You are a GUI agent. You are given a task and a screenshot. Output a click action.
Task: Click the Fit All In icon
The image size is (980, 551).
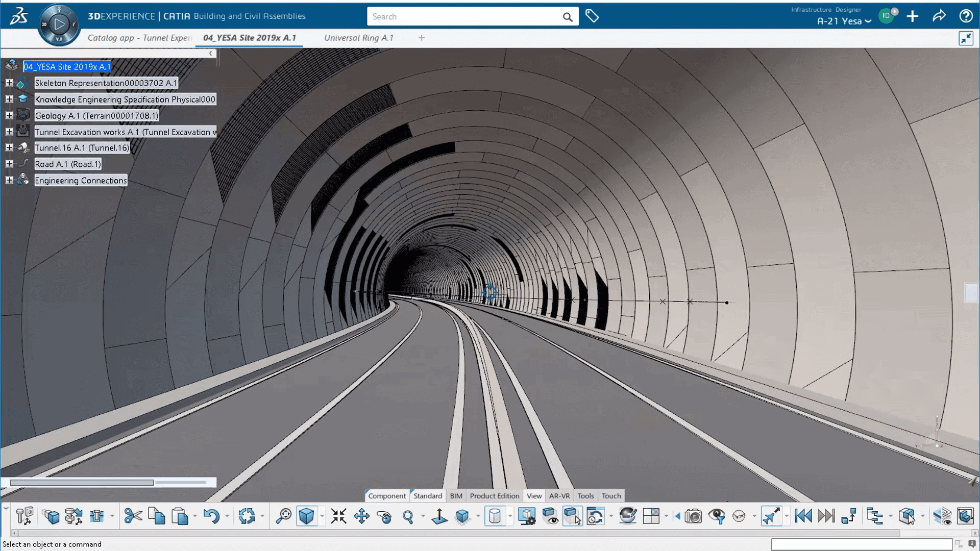[338, 516]
